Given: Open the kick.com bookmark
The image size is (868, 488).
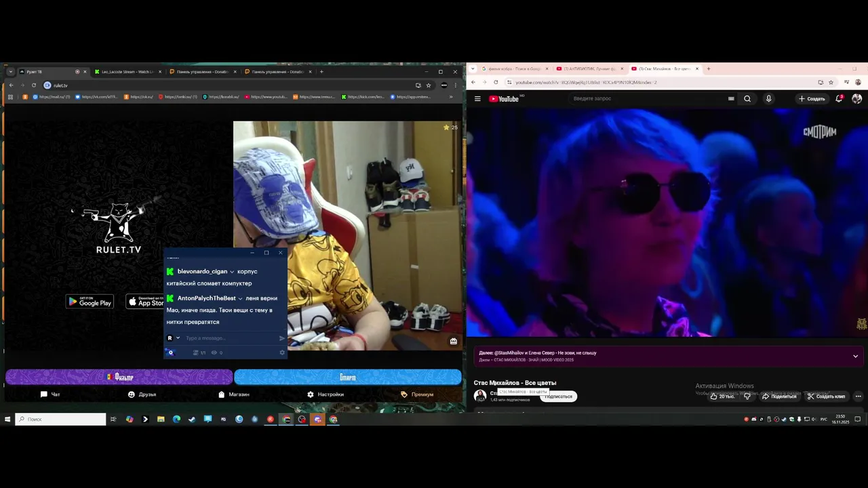Looking at the screenshot, I should tap(363, 97).
